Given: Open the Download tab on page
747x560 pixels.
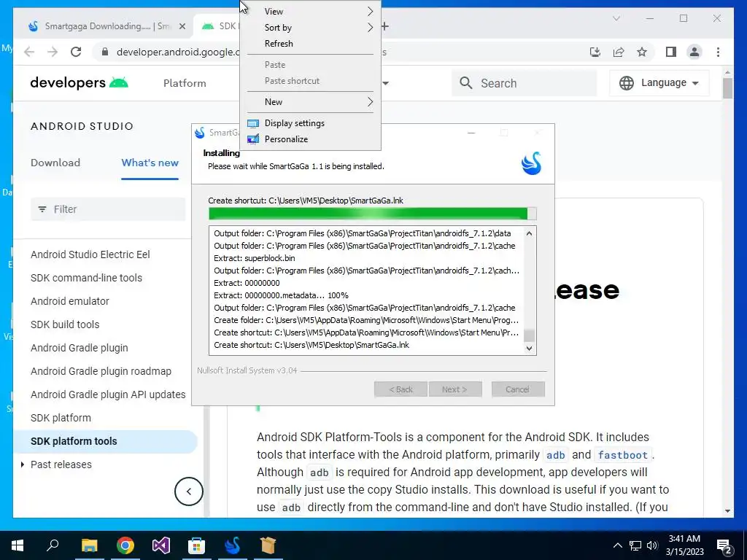Looking at the screenshot, I should [x=55, y=163].
